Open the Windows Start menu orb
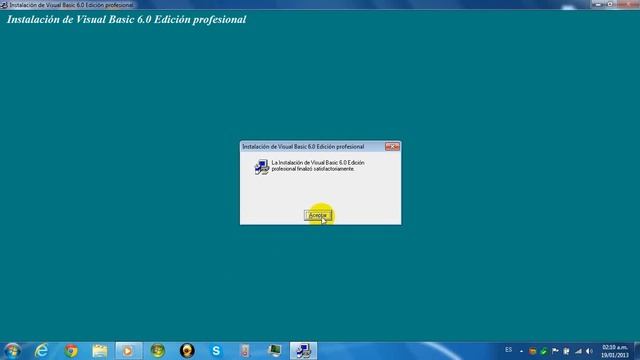Viewport: 640px width, 360px height. 13,351
